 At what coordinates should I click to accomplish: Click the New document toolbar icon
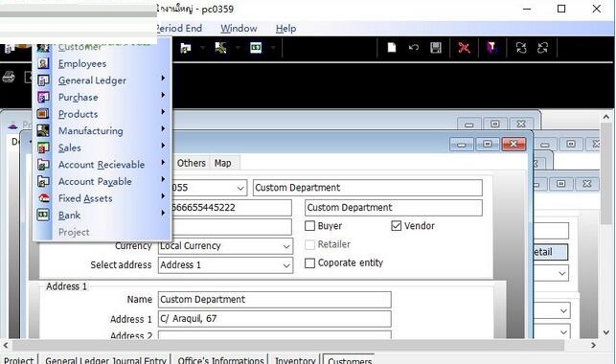(392, 48)
